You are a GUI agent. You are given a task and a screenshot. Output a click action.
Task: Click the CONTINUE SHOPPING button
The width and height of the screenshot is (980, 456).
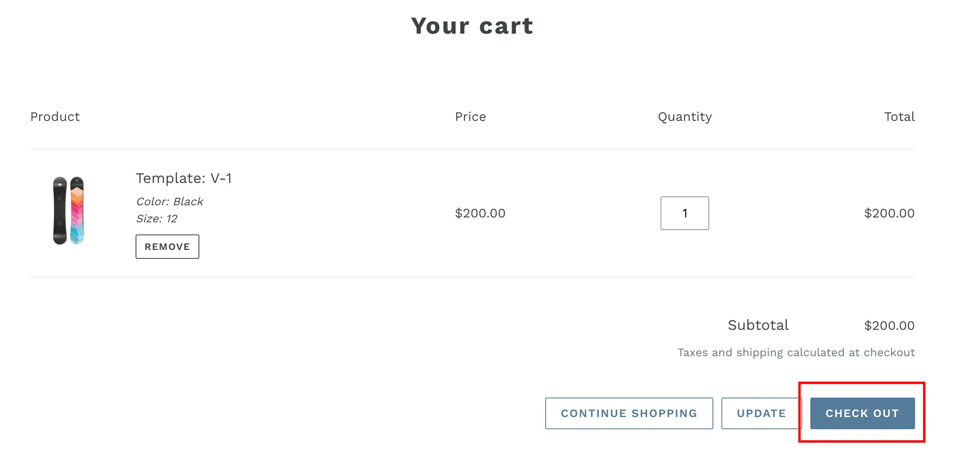click(x=629, y=413)
